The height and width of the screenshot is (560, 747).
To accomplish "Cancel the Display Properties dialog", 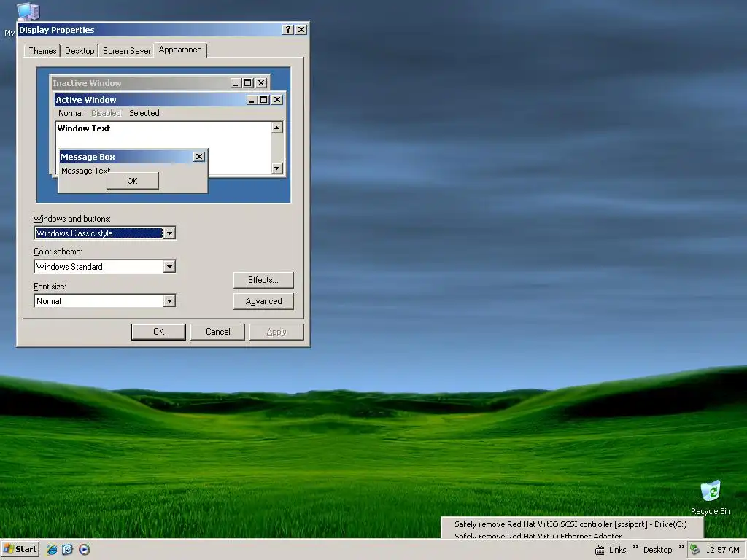I will pos(217,332).
